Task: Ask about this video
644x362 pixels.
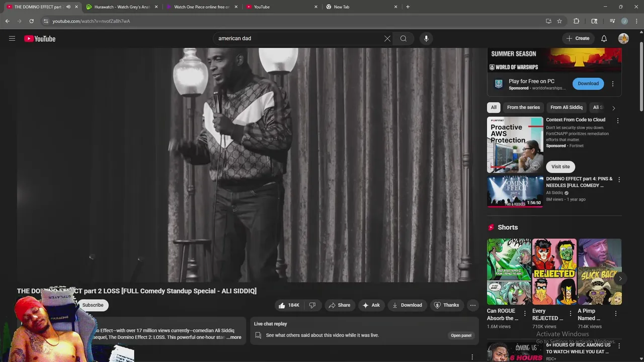Action: tap(371, 305)
